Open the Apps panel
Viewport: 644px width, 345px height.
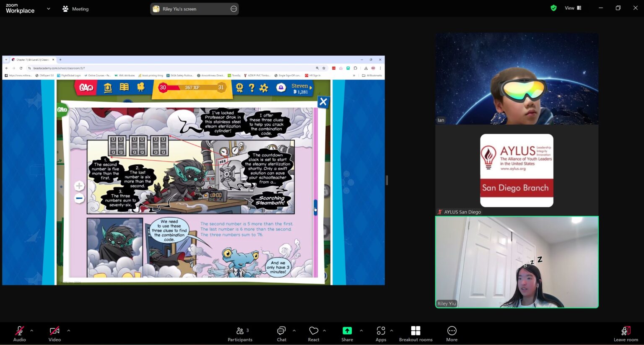tap(381, 334)
